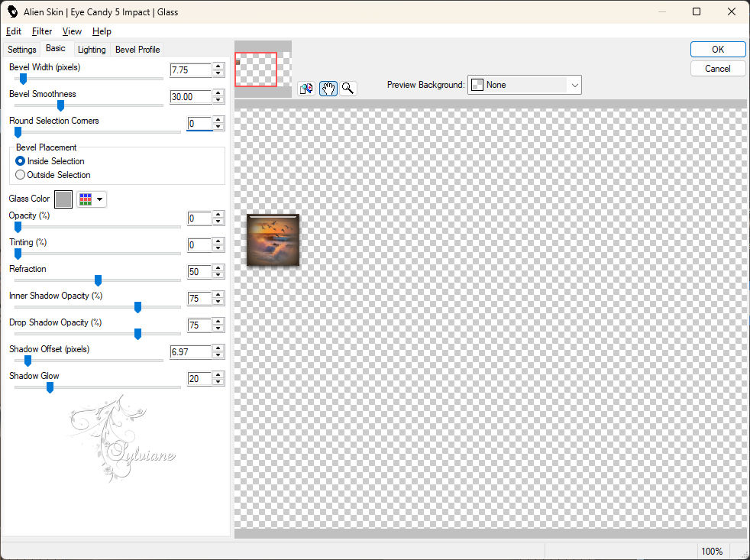Switch to the Bevel Profile tab
750x560 pixels.
point(137,50)
